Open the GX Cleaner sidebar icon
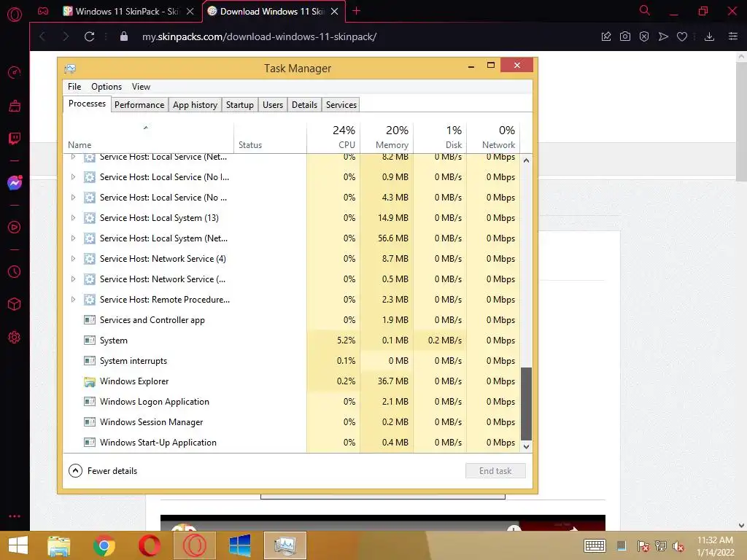The width and height of the screenshot is (747, 560). click(15, 106)
